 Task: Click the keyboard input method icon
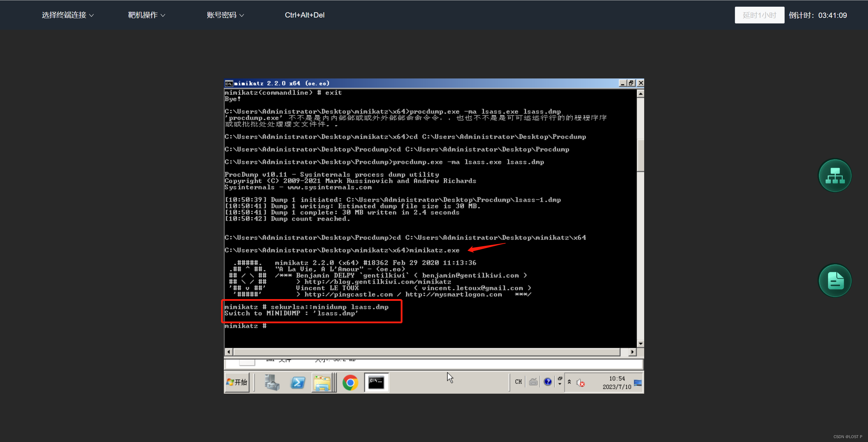(533, 382)
